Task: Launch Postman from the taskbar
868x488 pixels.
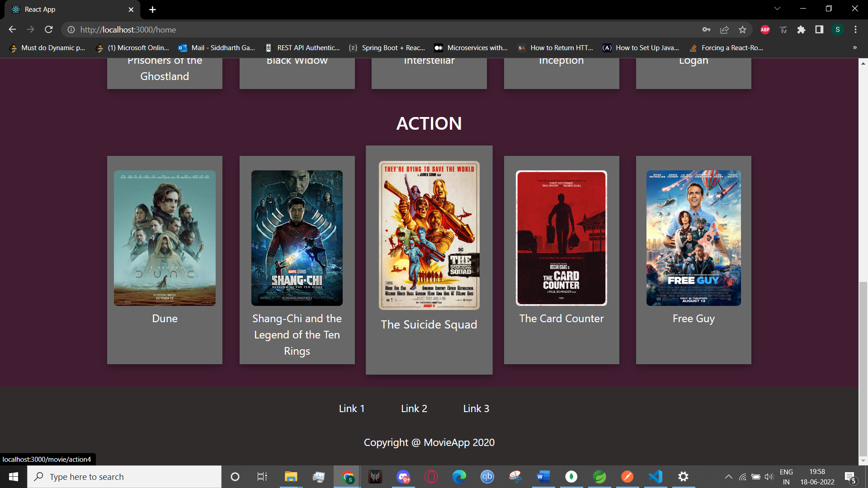Action: click(x=627, y=477)
